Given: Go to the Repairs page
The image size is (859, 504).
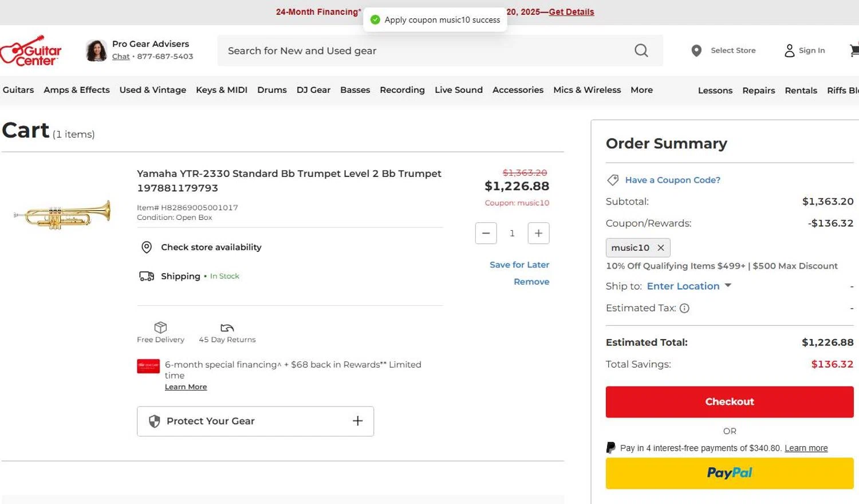Looking at the screenshot, I should tap(759, 90).
